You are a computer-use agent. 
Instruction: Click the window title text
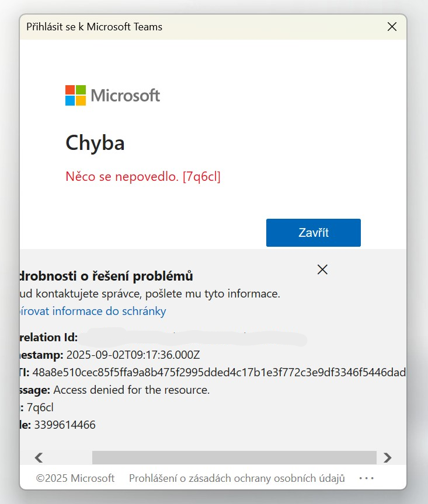point(94,27)
